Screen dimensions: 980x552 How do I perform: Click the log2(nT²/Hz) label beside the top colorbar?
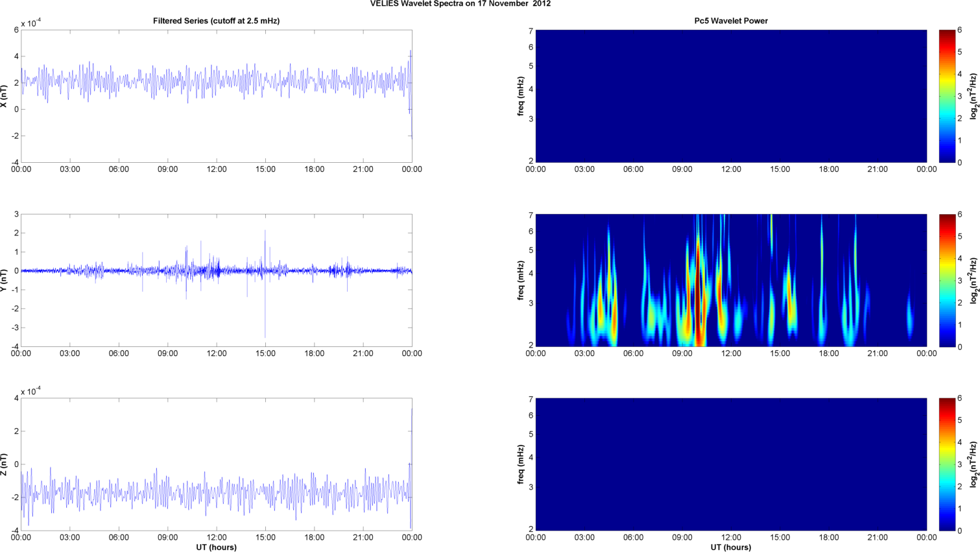(x=973, y=96)
